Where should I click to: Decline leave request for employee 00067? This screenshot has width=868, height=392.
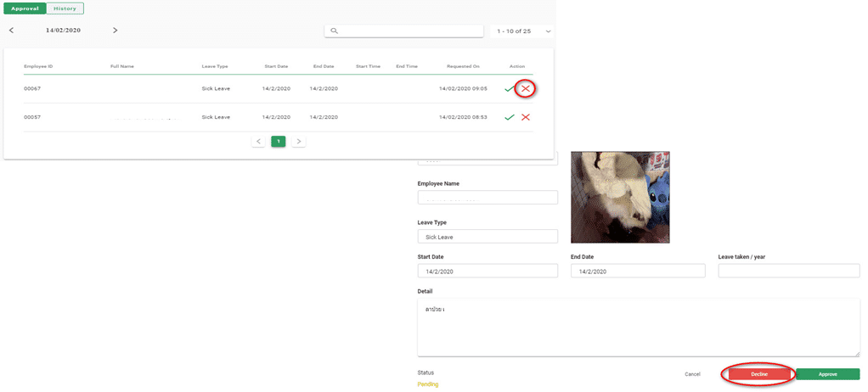pyautogui.click(x=526, y=88)
